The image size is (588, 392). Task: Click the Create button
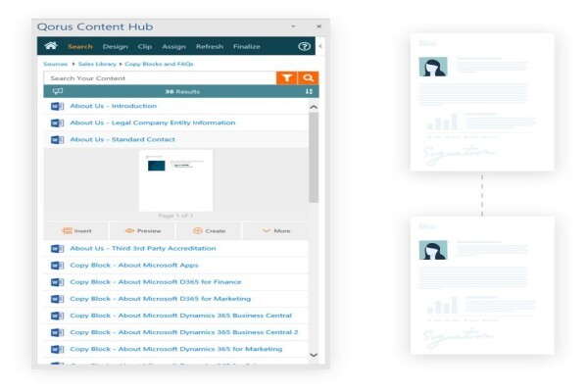point(209,230)
